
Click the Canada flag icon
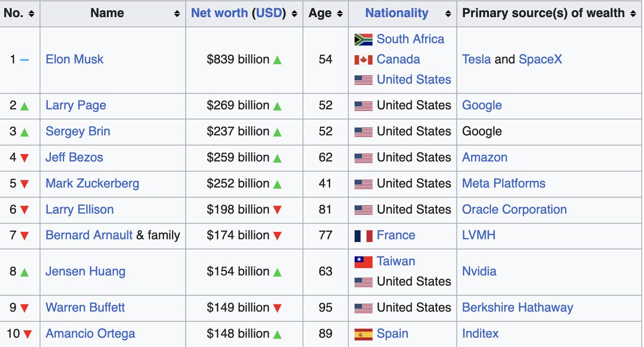(x=363, y=60)
